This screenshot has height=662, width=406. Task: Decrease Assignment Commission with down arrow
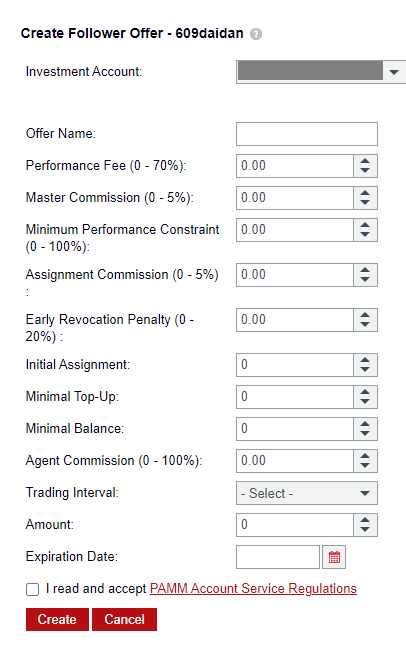point(365,280)
